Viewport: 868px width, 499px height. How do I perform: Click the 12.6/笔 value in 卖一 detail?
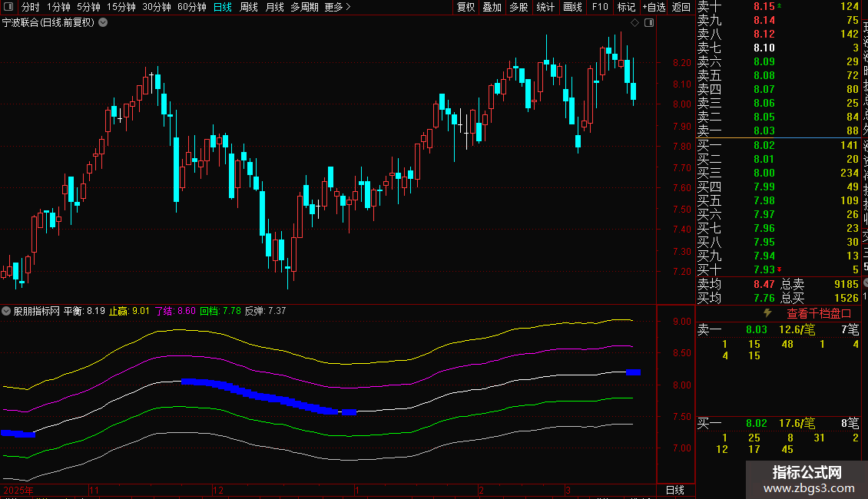(797, 329)
